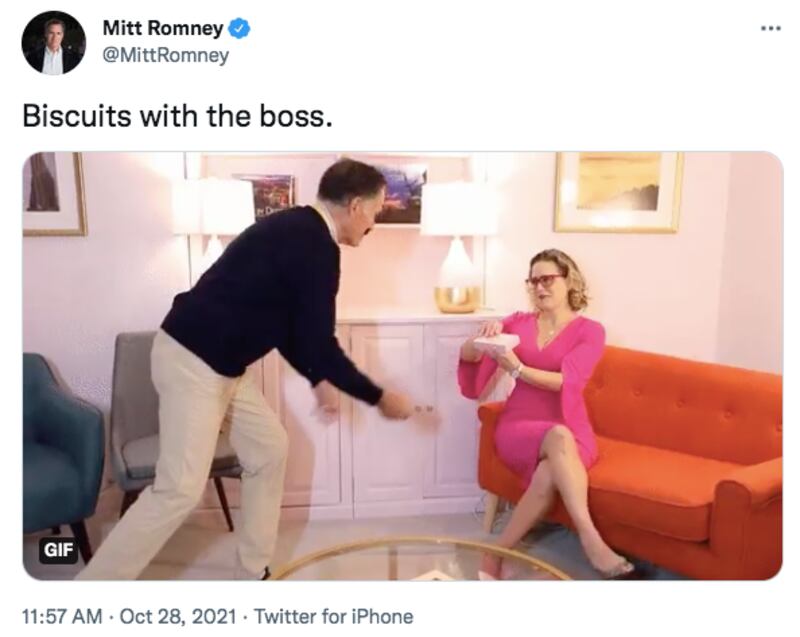Click the tweet text 'Biscuits with the boss.'
Image resolution: width=800 pixels, height=637 pixels.
[177, 116]
